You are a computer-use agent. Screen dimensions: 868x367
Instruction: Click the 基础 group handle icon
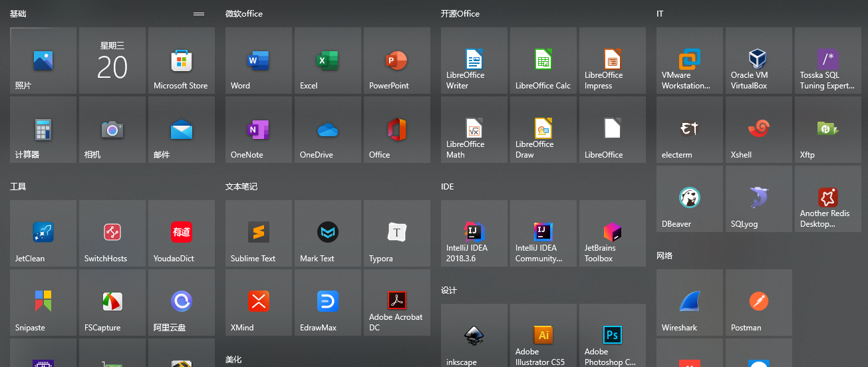click(x=198, y=14)
